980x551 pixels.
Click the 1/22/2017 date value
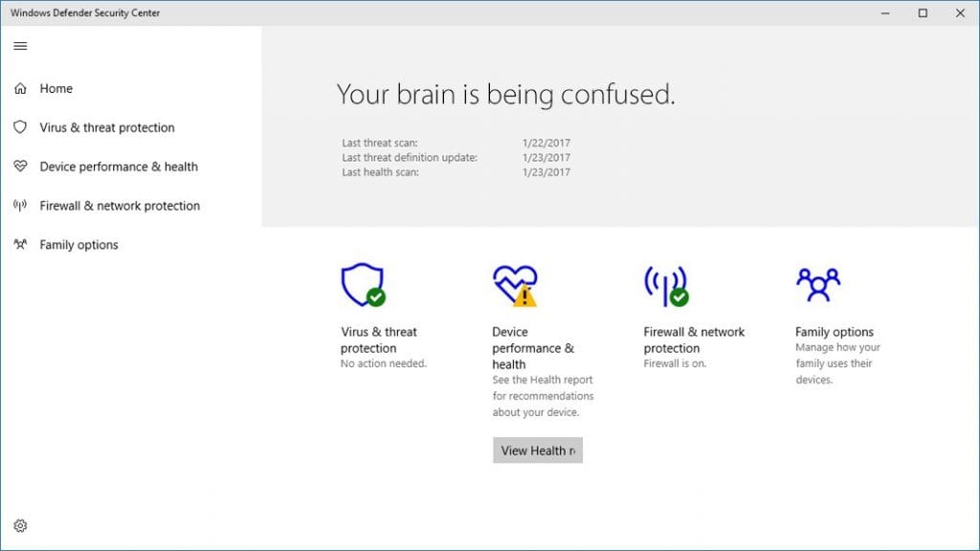coord(546,143)
